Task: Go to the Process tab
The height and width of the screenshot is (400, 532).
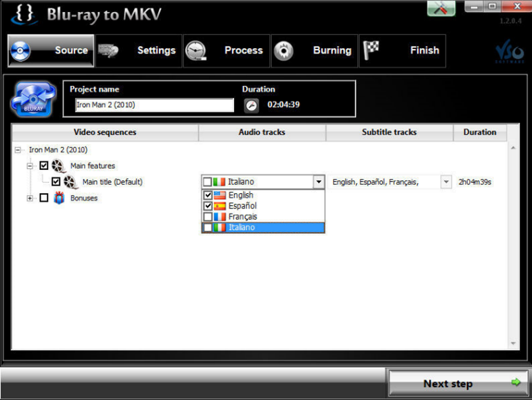Action: pos(227,51)
